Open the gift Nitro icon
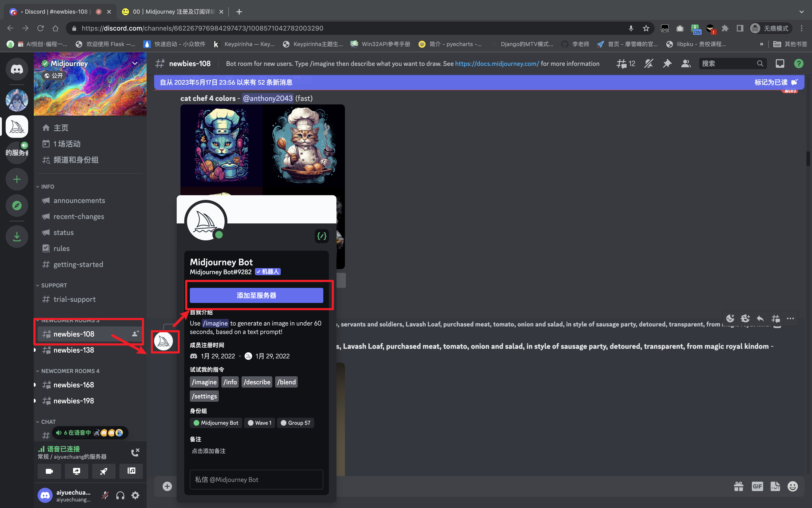Viewport: 812px width, 508px height. (x=738, y=486)
